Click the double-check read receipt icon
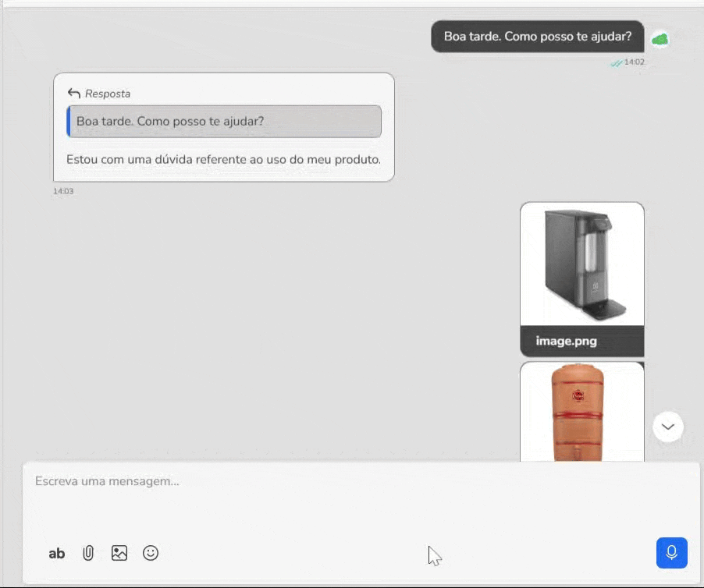Viewport: 704px width, 588px height. (617, 63)
